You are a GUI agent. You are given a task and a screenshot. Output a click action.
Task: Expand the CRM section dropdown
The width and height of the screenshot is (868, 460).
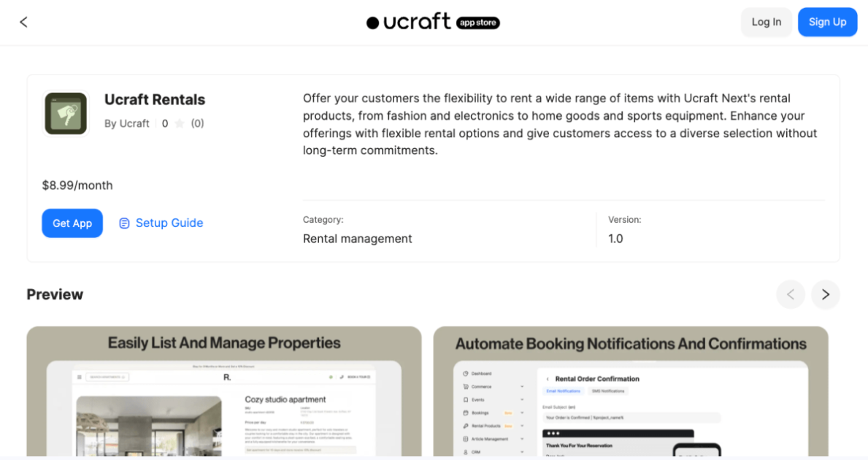click(522, 451)
